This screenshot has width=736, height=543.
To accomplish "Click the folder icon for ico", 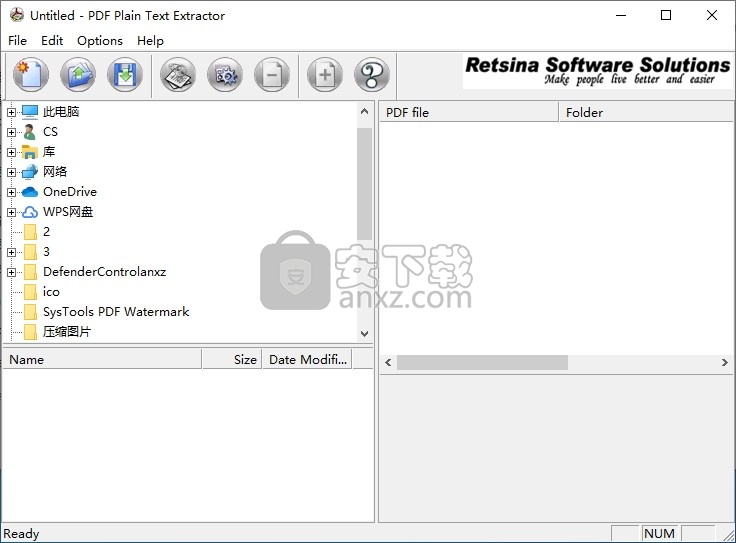I will (x=31, y=292).
